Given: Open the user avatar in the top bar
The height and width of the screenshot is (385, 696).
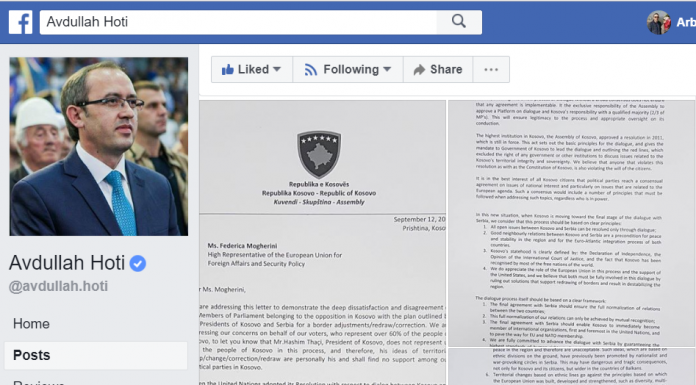Looking at the screenshot, I should click(659, 22).
